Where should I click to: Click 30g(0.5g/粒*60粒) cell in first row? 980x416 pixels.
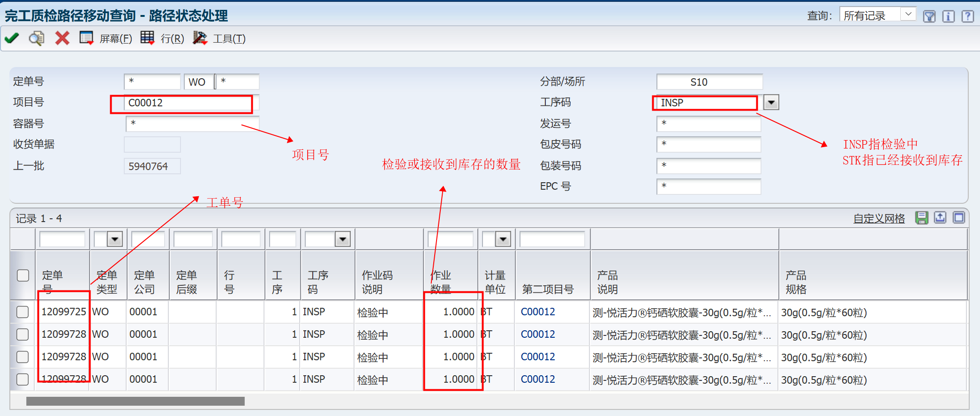click(x=824, y=312)
